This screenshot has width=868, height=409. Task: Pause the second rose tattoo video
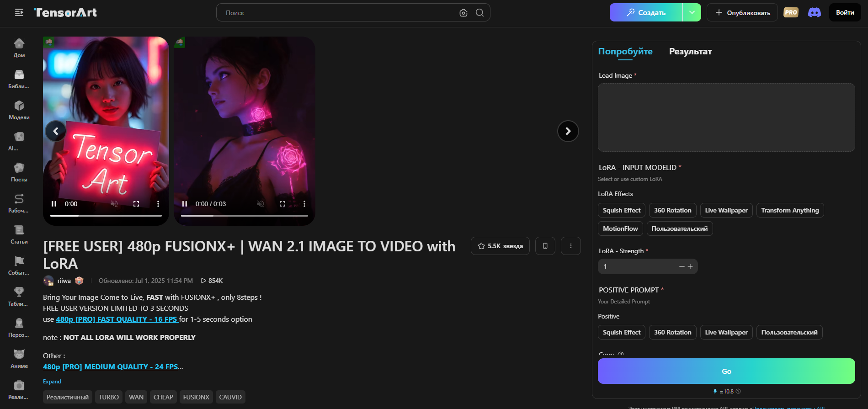click(x=185, y=204)
